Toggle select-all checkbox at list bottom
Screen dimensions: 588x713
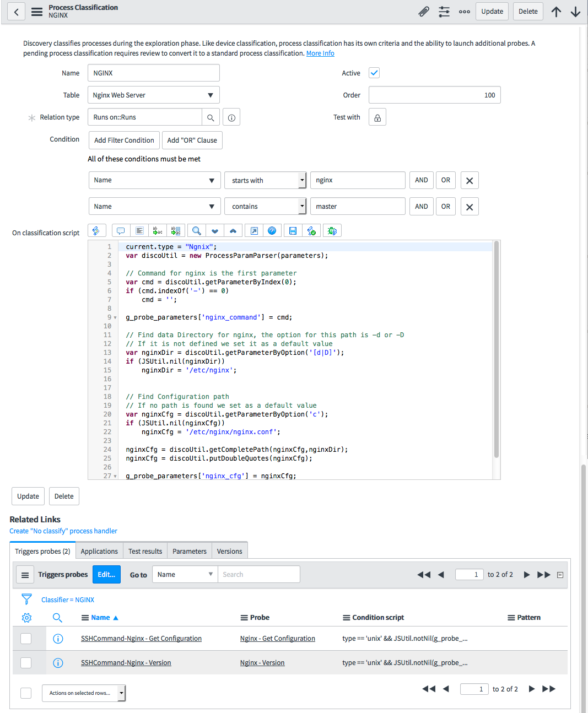(x=26, y=693)
